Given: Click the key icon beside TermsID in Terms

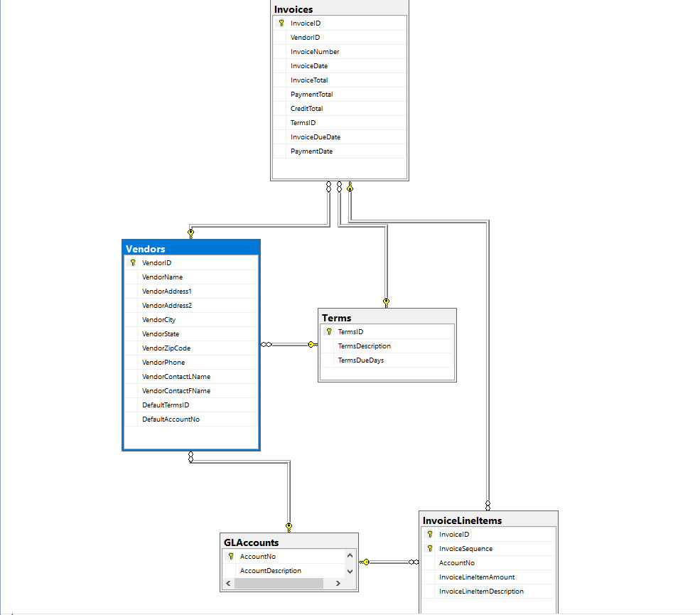Looking at the screenshot, I should (328, 331).
